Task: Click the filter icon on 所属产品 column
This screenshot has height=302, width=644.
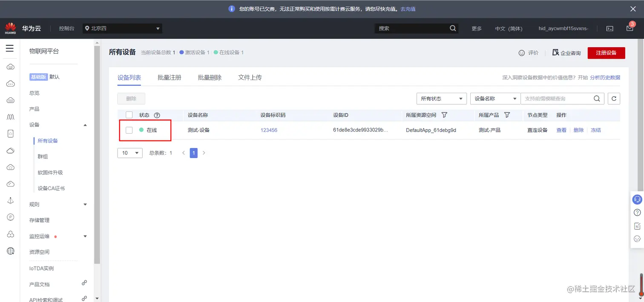Action: click(507, 115)
